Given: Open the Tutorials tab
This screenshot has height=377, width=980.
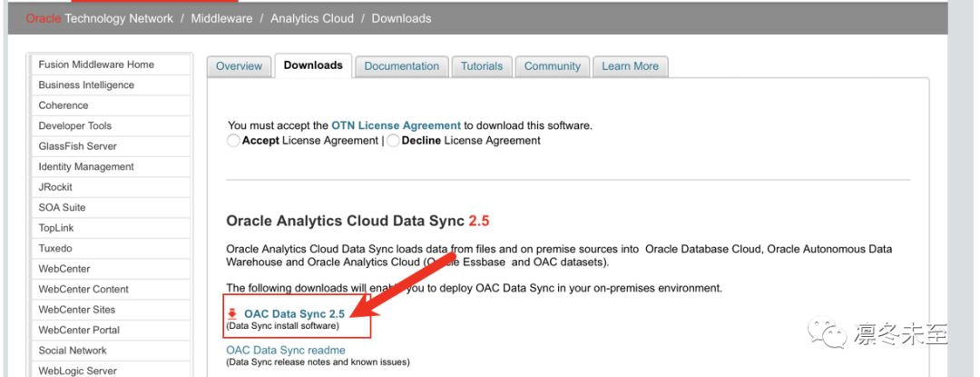Looking at the screenshot, I should pos(481,66).
